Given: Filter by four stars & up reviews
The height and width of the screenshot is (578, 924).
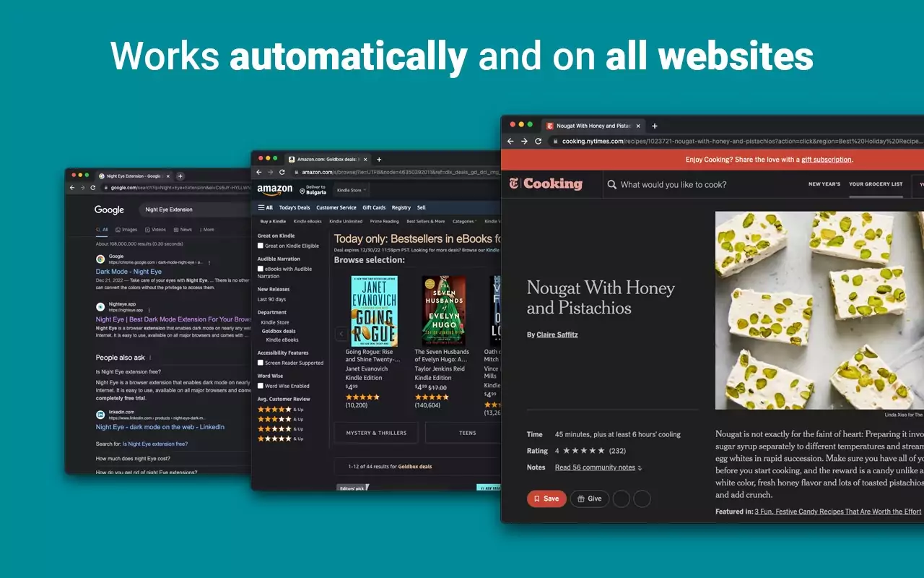Looking at the screenshot, I should [x=281, y=409].
